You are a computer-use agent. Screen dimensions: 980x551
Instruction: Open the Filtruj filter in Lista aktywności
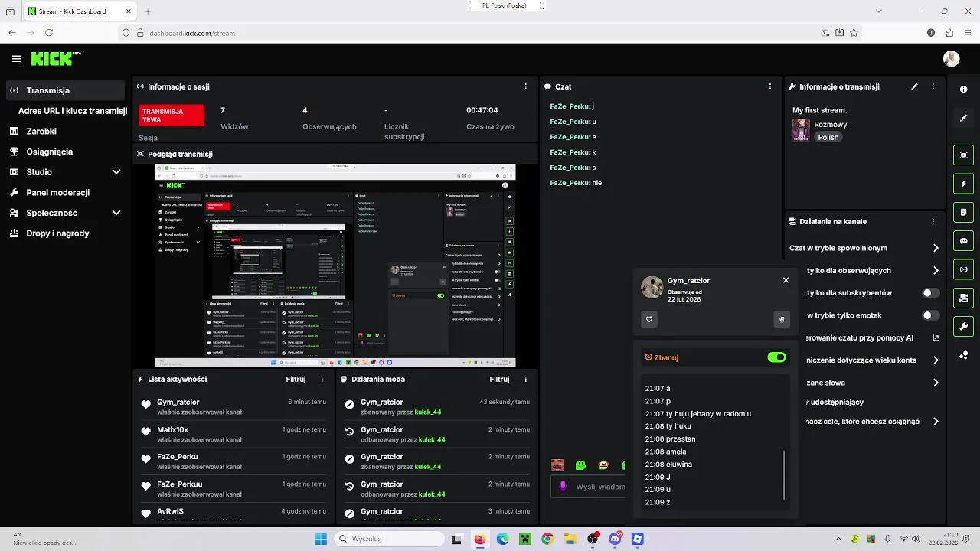coord(296,379)
